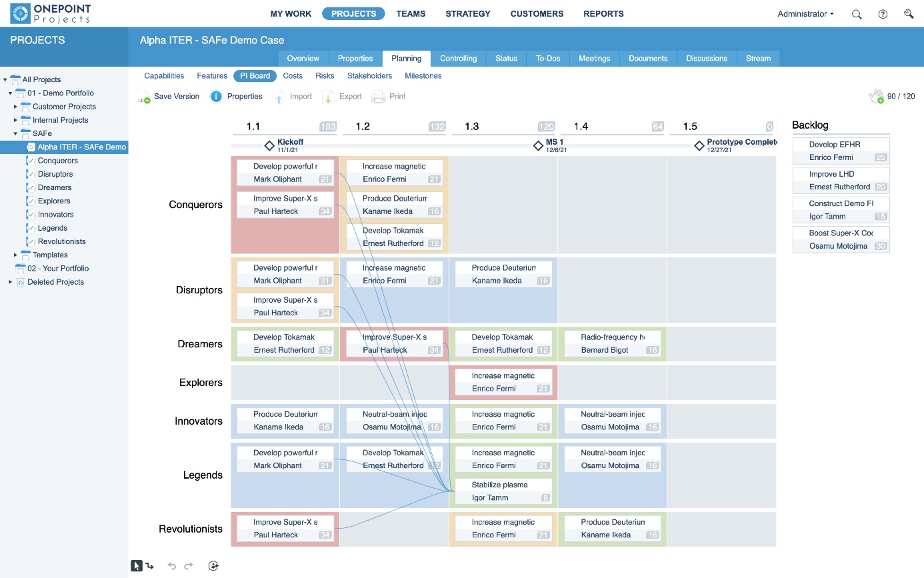Screen dimensions: 924x578
Task: Click the Print printer icon
Action: 378,97
